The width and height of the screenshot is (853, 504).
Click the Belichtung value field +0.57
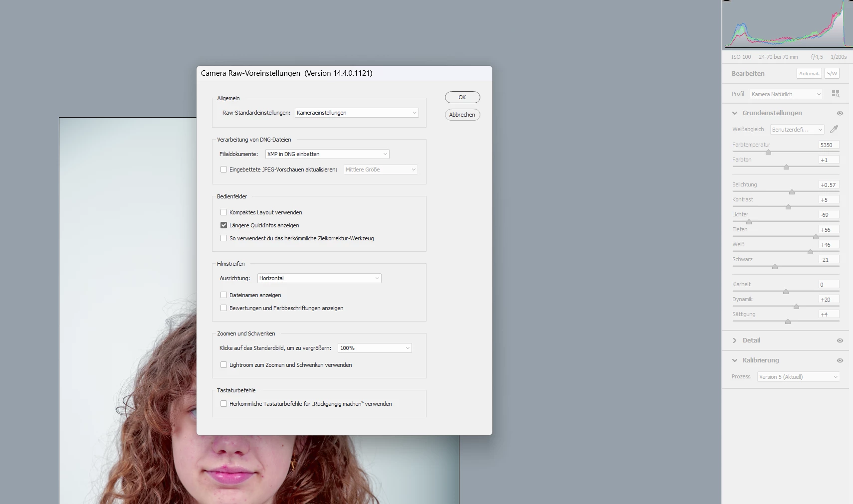pos(829,185)
